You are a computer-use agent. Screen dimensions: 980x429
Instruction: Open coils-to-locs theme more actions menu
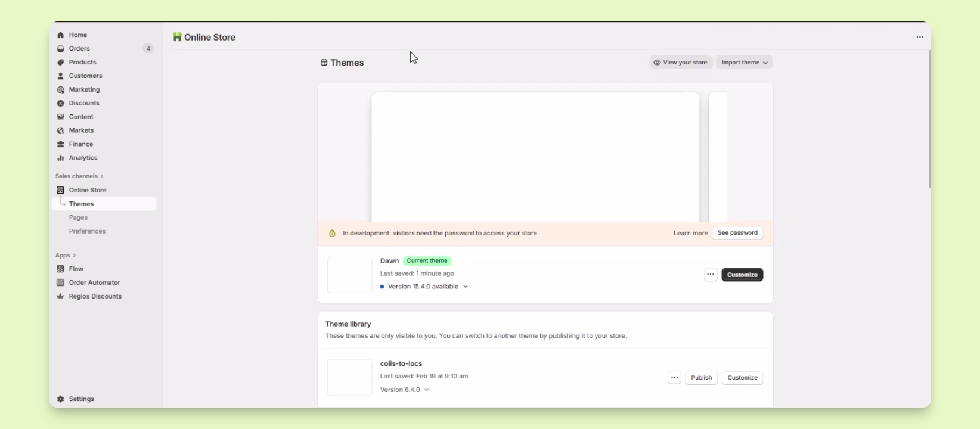[x=674, y=378]
